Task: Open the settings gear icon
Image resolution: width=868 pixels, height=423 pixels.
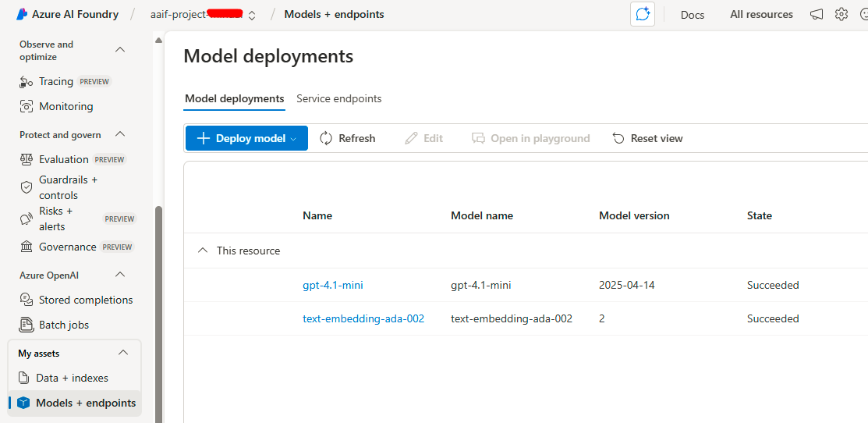Action: click(841, 14)
